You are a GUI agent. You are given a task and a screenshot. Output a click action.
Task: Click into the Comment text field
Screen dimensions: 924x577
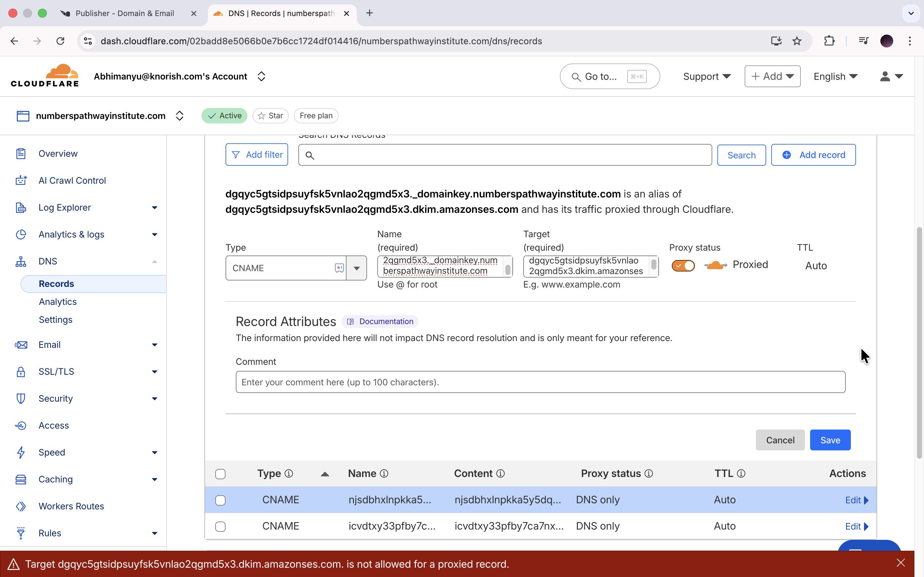(540, 382)
